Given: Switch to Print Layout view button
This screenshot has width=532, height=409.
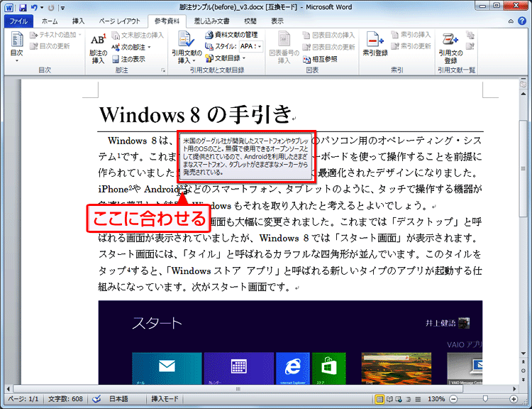Looking at the screenshot, I should tap(379, 399).
